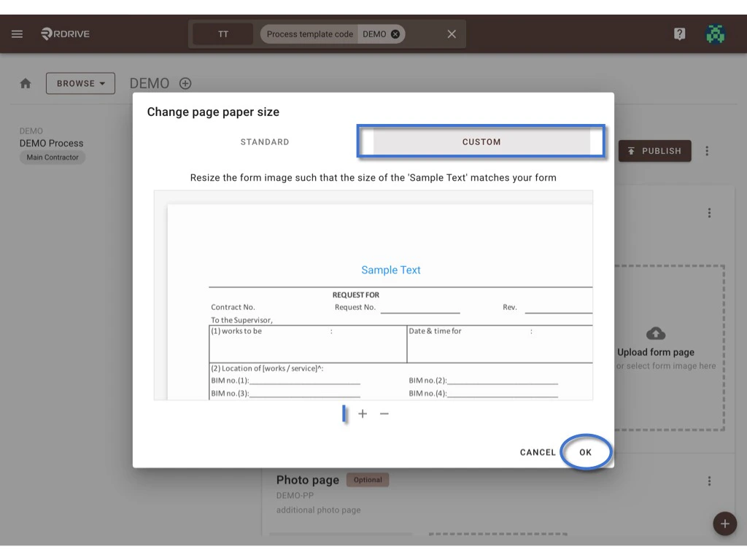Open options menu beside PUBLISH button
The width and height of the screenshot is (747, 560).
point(707,151)
